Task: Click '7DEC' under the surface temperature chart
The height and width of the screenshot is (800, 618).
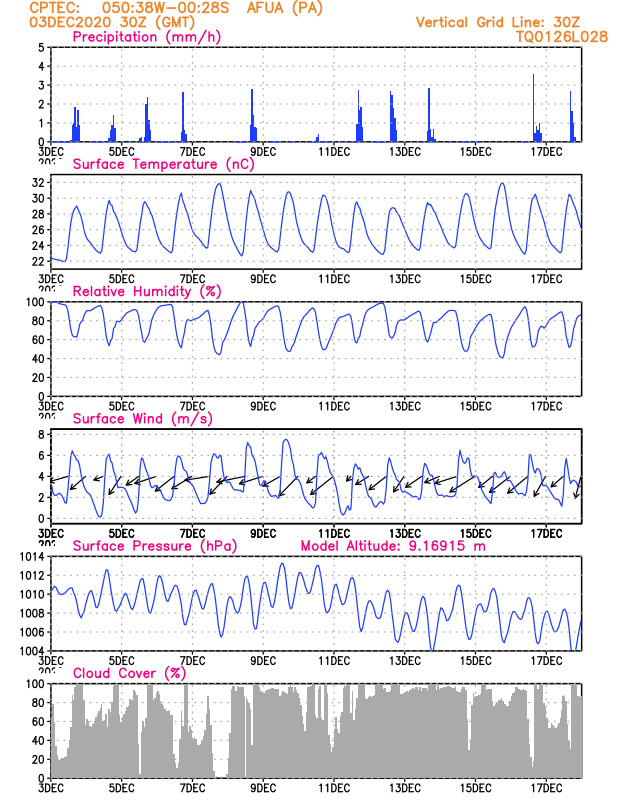Action: tap(192, 279)
